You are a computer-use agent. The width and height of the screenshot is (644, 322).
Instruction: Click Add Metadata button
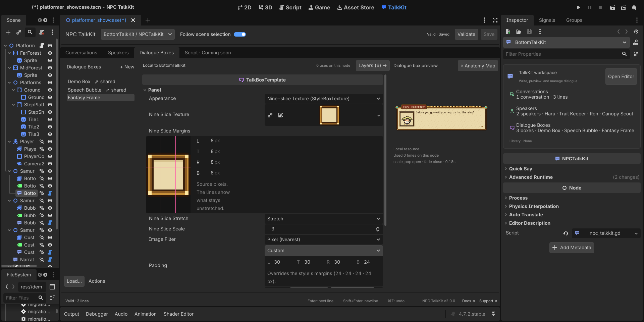click(572, 248)
